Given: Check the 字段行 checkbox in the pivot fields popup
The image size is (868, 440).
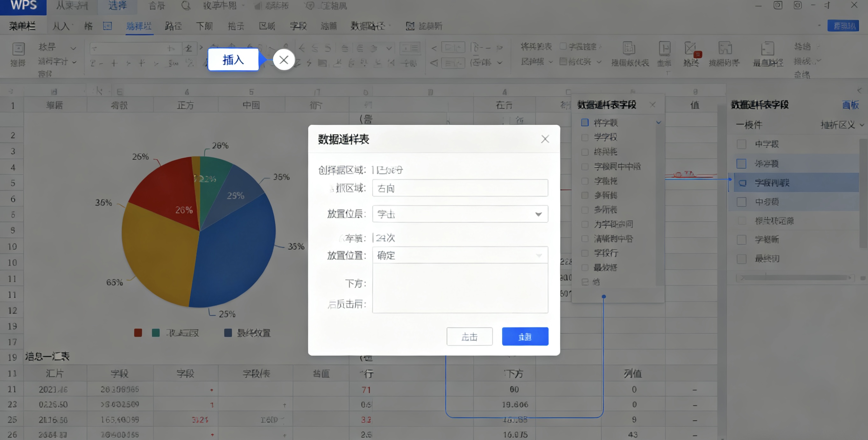Looking at the screenshot, I should click(x=585, y=253).
